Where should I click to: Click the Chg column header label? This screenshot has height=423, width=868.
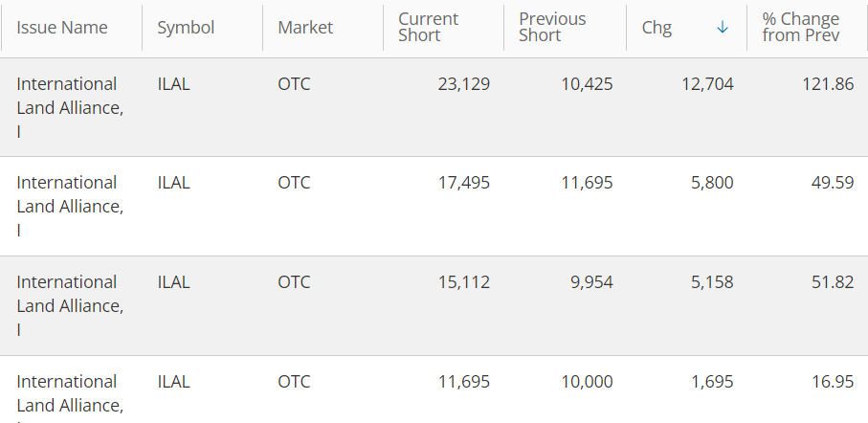click(x=657, y=28)
